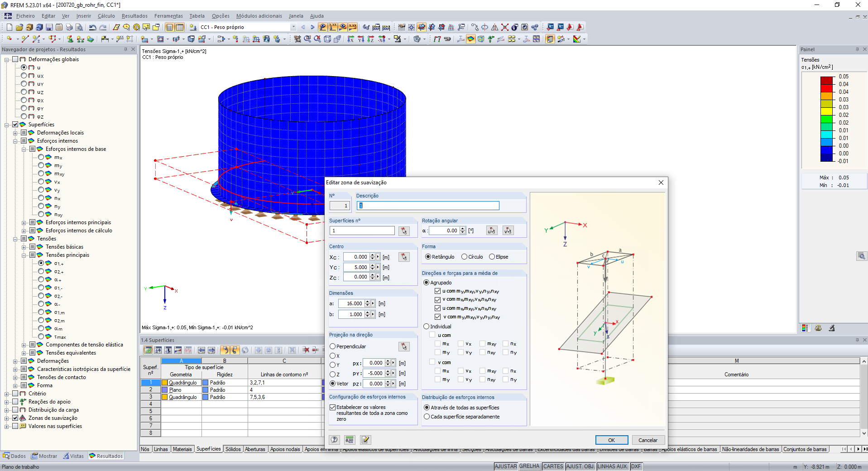The height and width of the screenshot is (471, 868).
Task: Select the Círculo shape radio button
Action: point(464,257)
